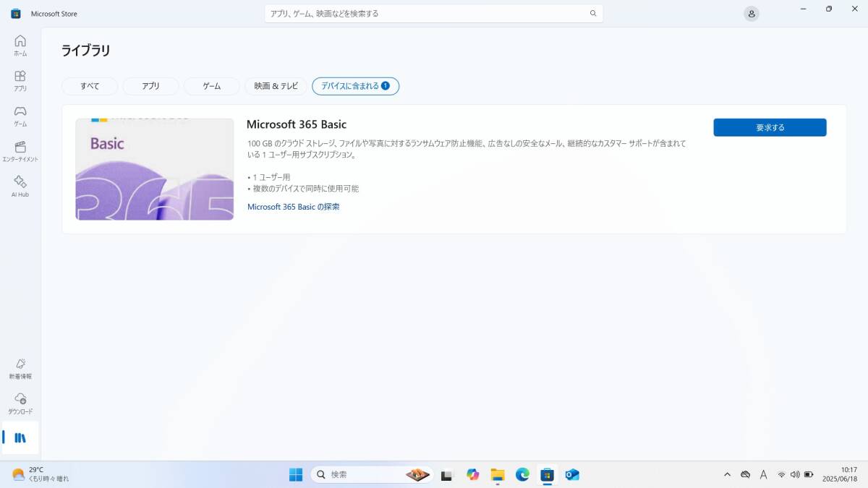Open the ホーム section in the Store sidebar
868x488 pixels.
pyautogui.click(x=20, y=45)
